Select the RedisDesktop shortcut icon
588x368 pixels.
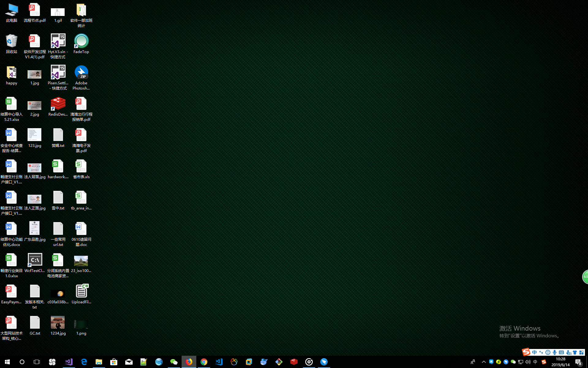[58, 104]
